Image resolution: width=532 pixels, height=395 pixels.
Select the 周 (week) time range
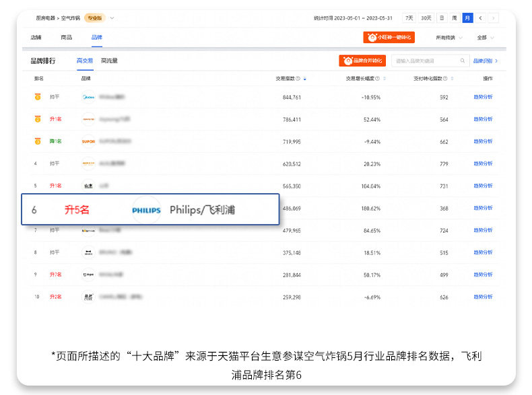point(455,18)
